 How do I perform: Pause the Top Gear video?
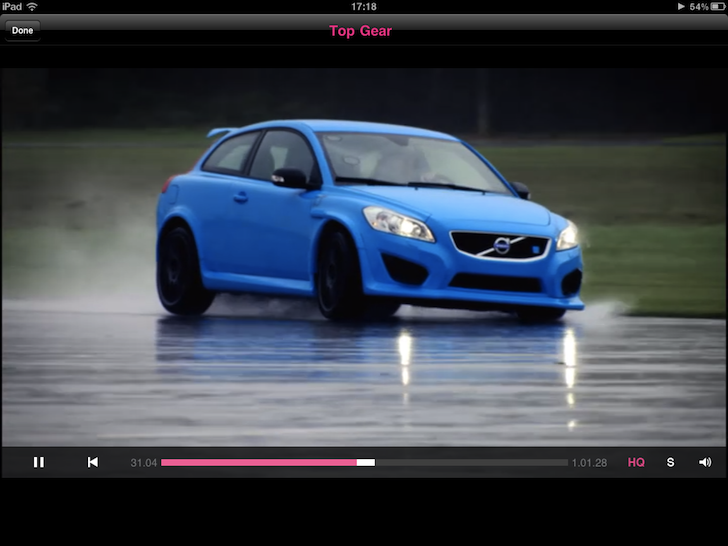(39, 462)
